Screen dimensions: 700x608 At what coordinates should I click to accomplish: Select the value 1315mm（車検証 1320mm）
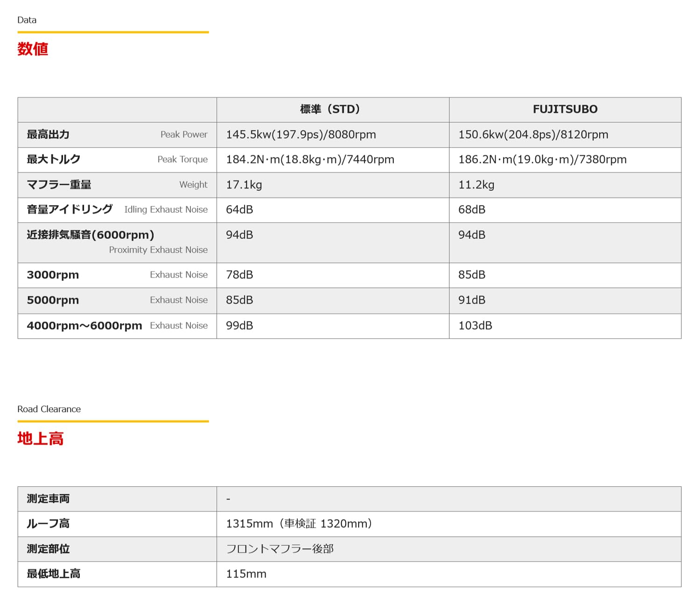coord(299,524)
